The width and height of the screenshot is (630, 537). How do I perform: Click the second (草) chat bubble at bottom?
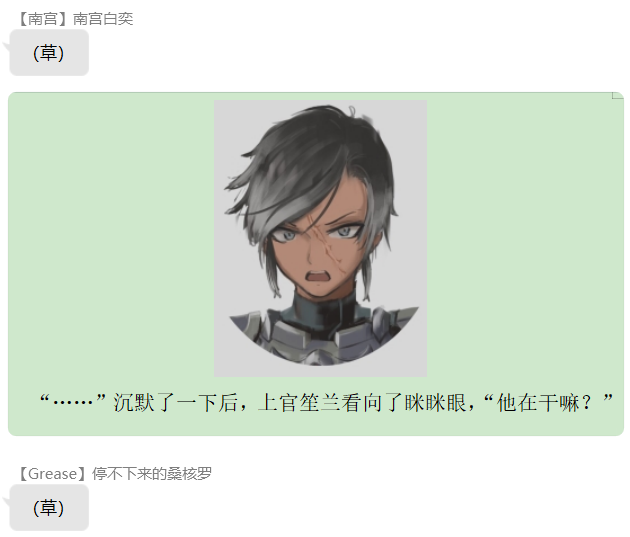tap(49, 508)
